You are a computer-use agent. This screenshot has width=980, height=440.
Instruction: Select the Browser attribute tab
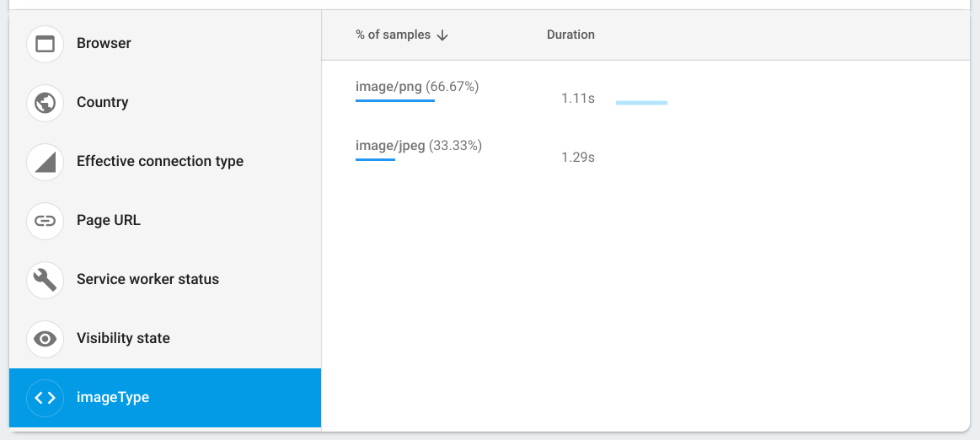(104, 44)
